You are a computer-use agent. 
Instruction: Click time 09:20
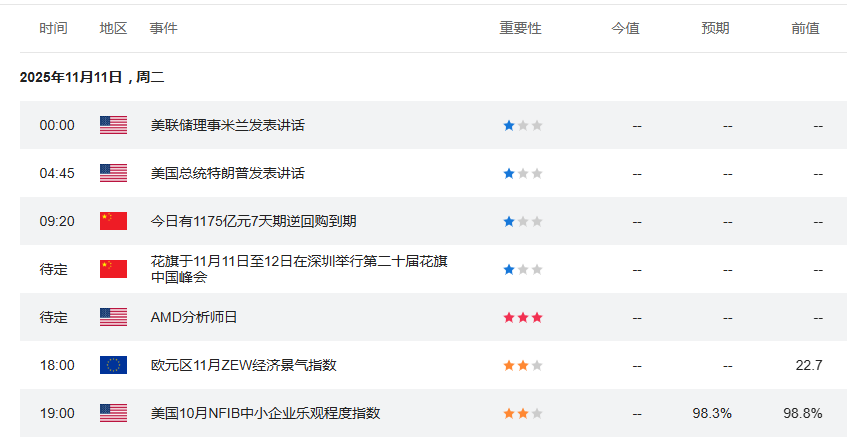click(57, 221)
